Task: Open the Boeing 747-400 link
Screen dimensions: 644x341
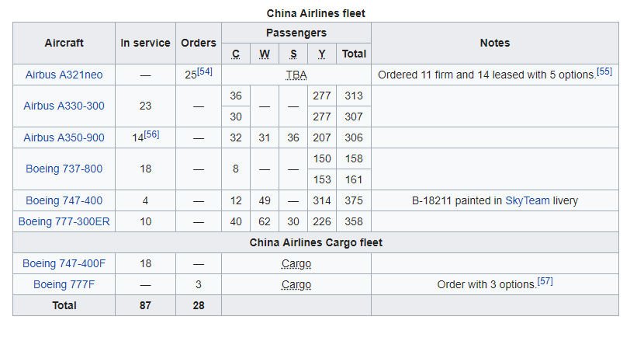Action: click(x=64, y=200)
